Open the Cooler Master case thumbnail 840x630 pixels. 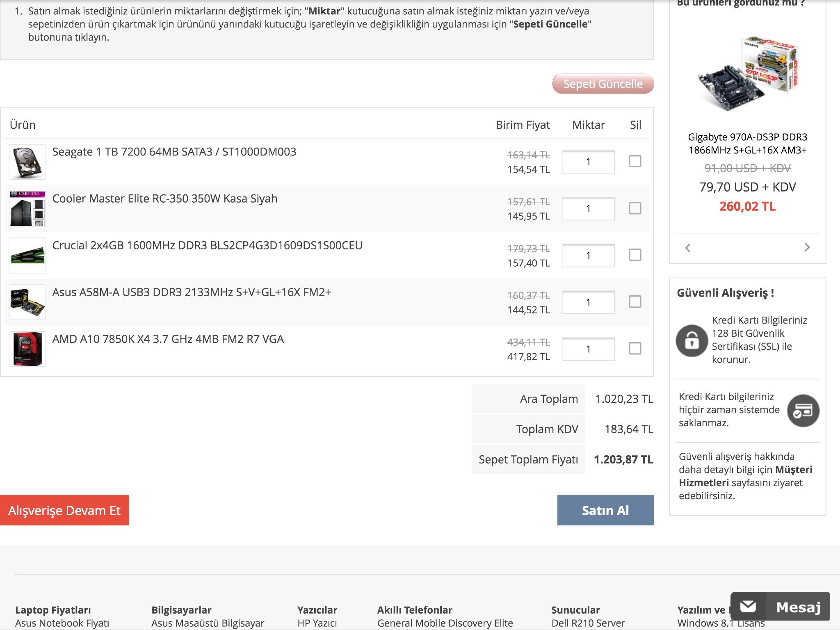27,208
